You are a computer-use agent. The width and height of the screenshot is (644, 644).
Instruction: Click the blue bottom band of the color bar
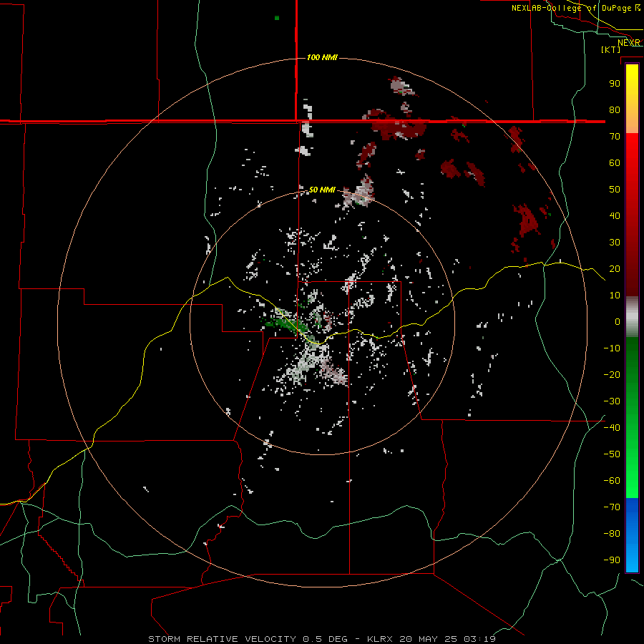[x=632, y=535]
